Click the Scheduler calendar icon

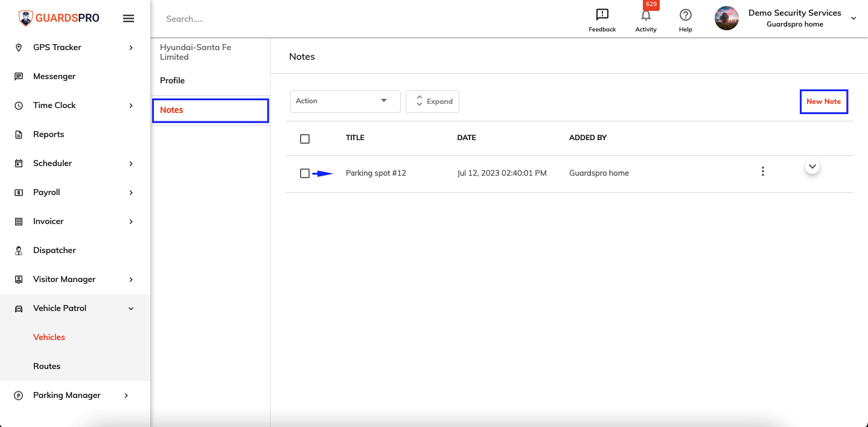(x=19, y=163)
